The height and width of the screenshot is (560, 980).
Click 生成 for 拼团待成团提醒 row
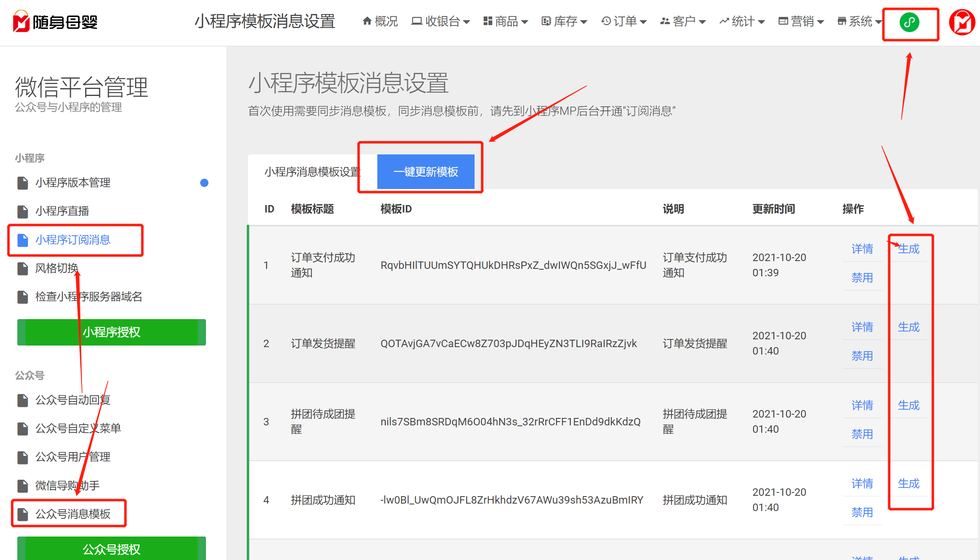(909, 405)
